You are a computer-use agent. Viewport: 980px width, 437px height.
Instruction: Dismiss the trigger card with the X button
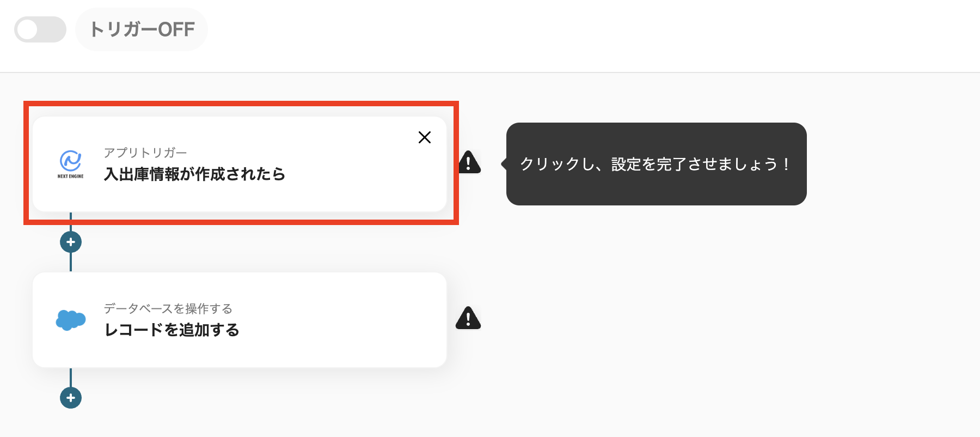[424, 138]
